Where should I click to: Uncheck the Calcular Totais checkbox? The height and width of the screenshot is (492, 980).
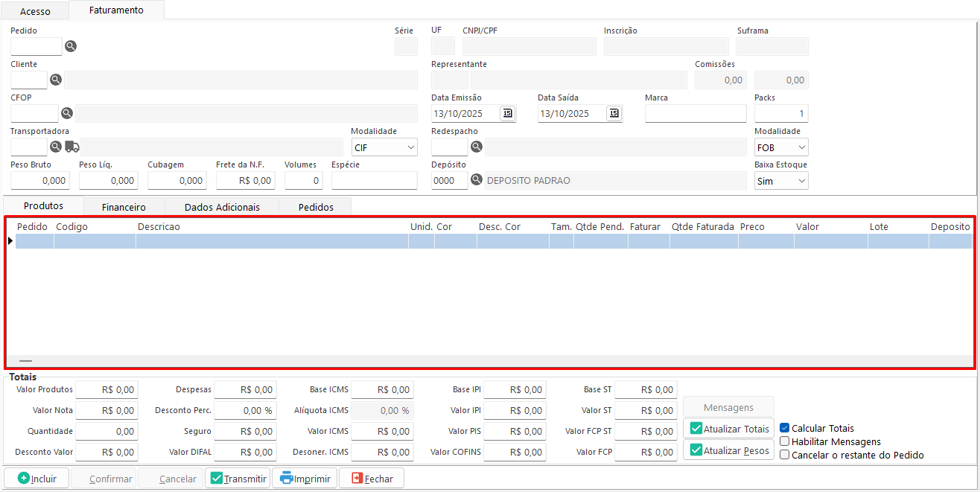[784, 428]
